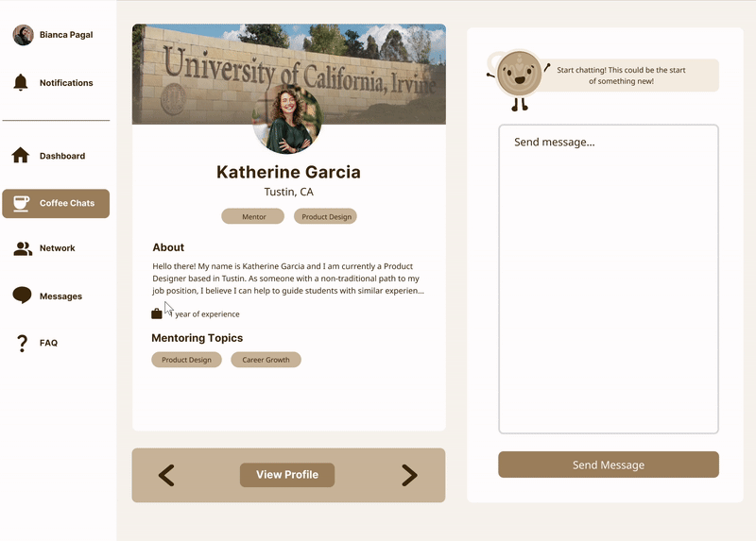756x541 pixels.
Task: Click the briefcase experience icon
Action: [157, 313]
